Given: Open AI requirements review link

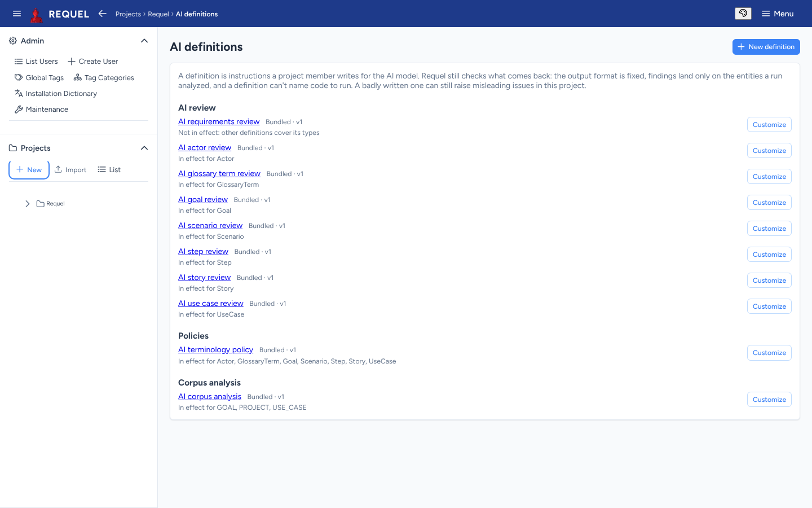Looking at the screenshot, I should tap(219, 122).
